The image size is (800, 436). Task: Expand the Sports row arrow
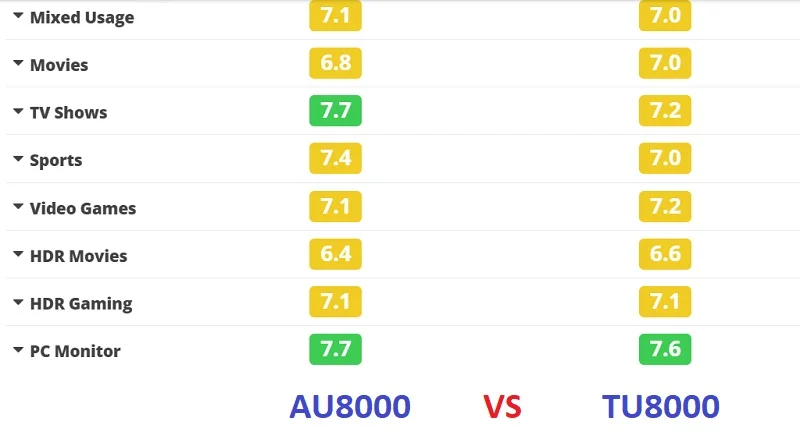tap(18, 159)
